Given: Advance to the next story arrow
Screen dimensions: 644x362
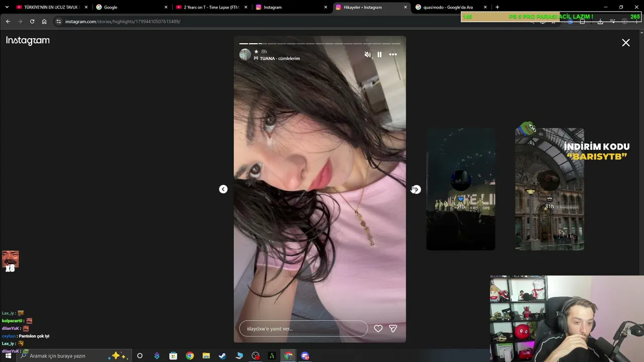Looking at the screenshot, I should [416, 189].
